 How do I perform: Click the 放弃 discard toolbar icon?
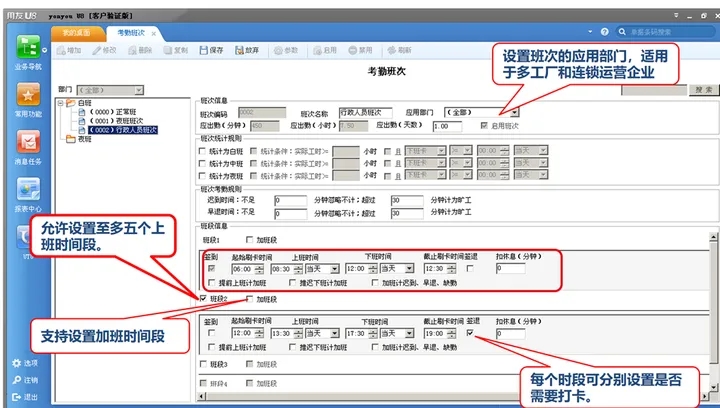coord(239,50)
